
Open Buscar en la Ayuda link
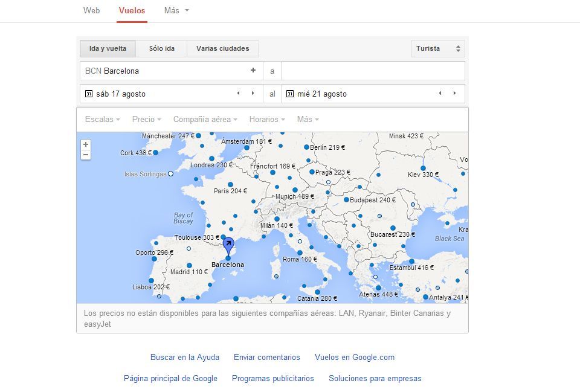(185, 357)
